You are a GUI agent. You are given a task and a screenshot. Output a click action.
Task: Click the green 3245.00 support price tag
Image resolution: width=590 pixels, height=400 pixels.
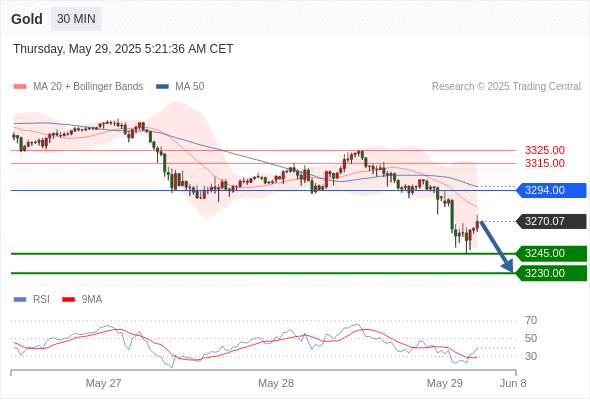pos(552,254)
